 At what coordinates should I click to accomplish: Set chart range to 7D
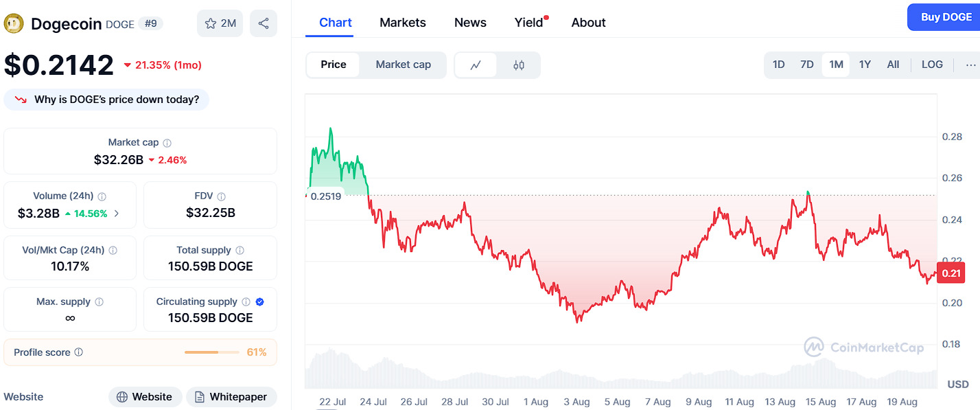click(807, 65)
